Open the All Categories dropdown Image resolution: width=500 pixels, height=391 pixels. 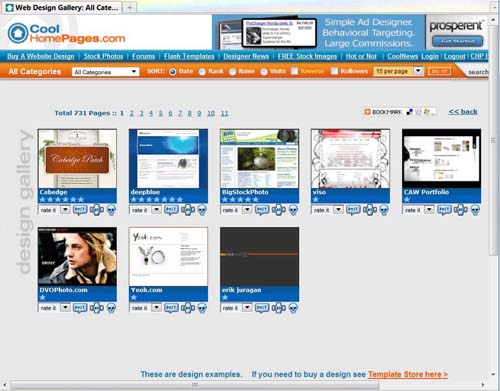point(105,72)
